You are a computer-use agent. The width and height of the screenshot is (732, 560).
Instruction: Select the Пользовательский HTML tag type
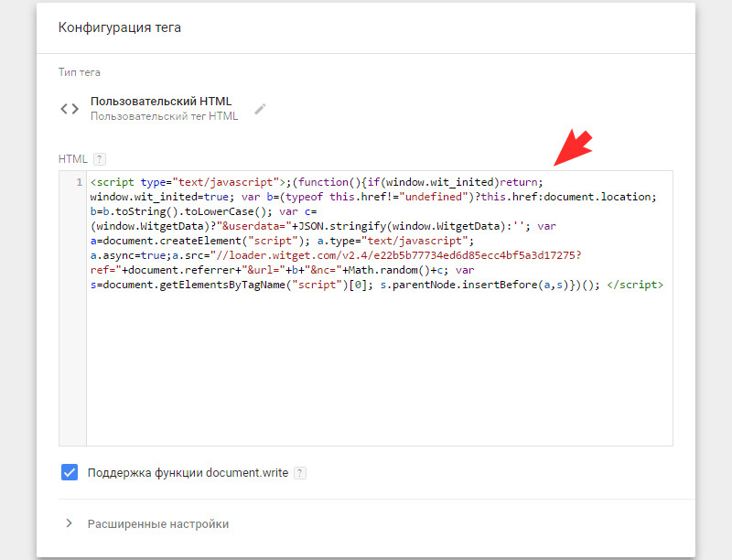coord(161,102)
